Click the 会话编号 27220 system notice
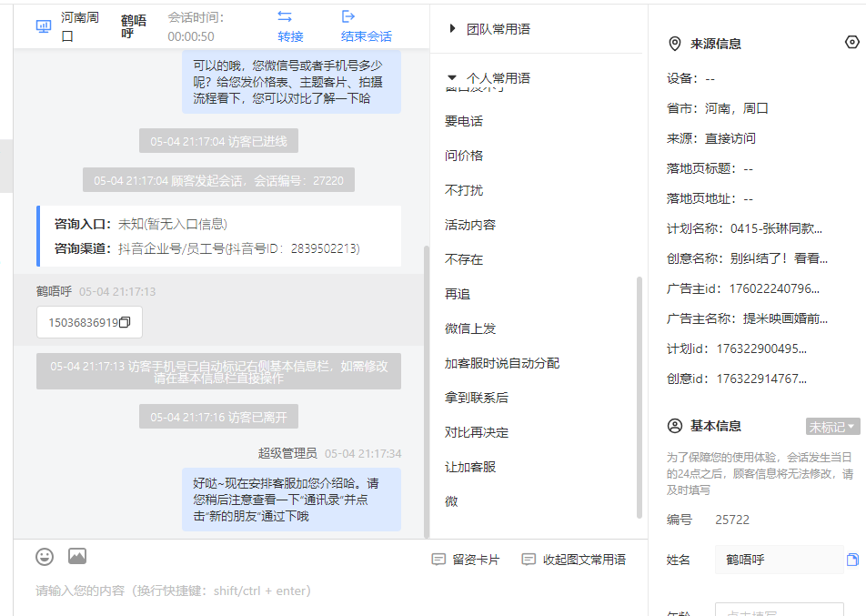Screen dimensions: 866x616 pyautogui.click(x=218, y=180)
